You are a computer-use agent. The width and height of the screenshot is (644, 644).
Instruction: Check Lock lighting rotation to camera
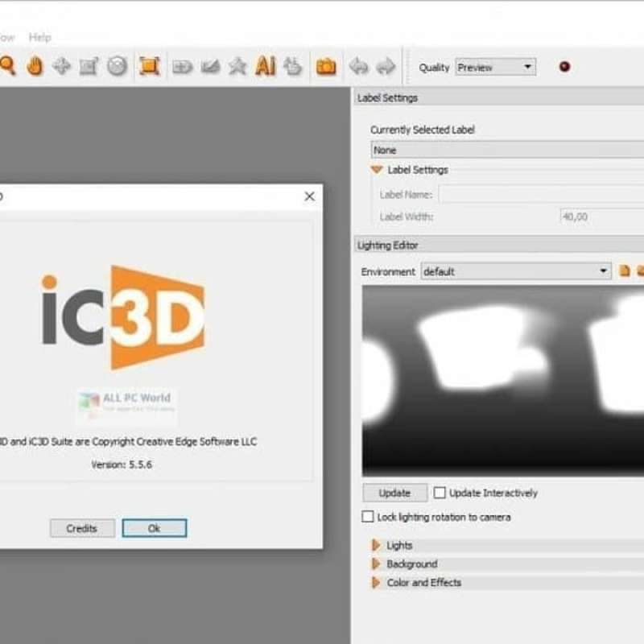369,517
